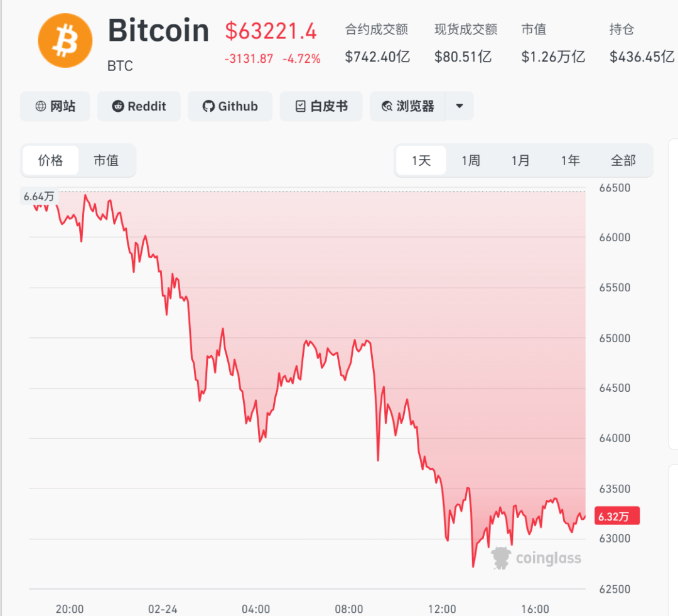The height and width of the screenshot is (616, 678).
Task: Click the Bitcoin logo icon
Action: [65, 40]
